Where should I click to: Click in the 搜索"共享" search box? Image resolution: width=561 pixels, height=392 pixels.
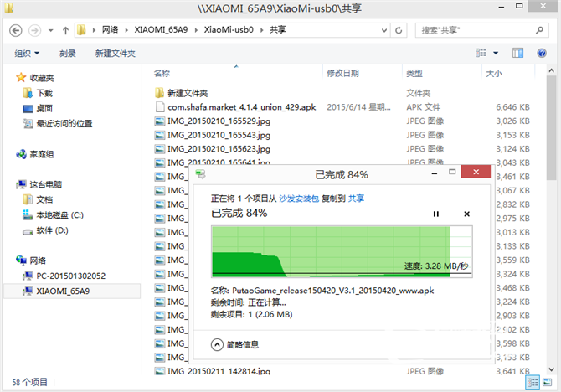473,30
